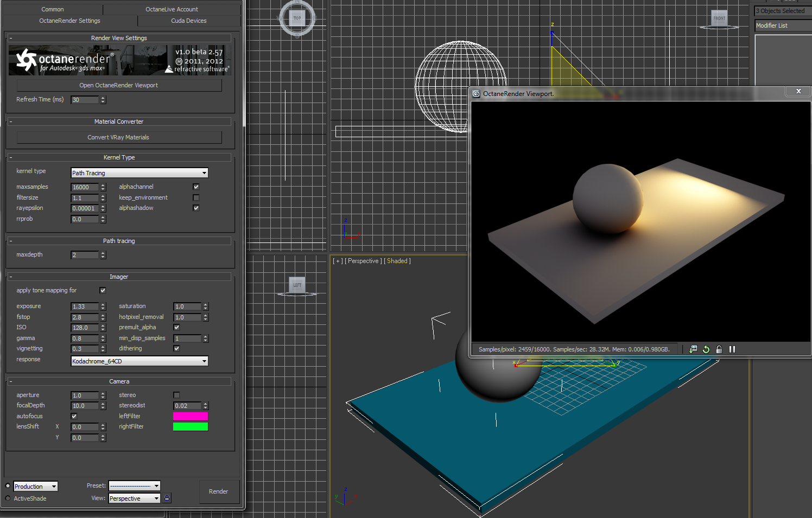This screenshot has width=812, height=518.
Task: Pause rendering in the OctaneRender Viewport
Action: click(732, 349)
